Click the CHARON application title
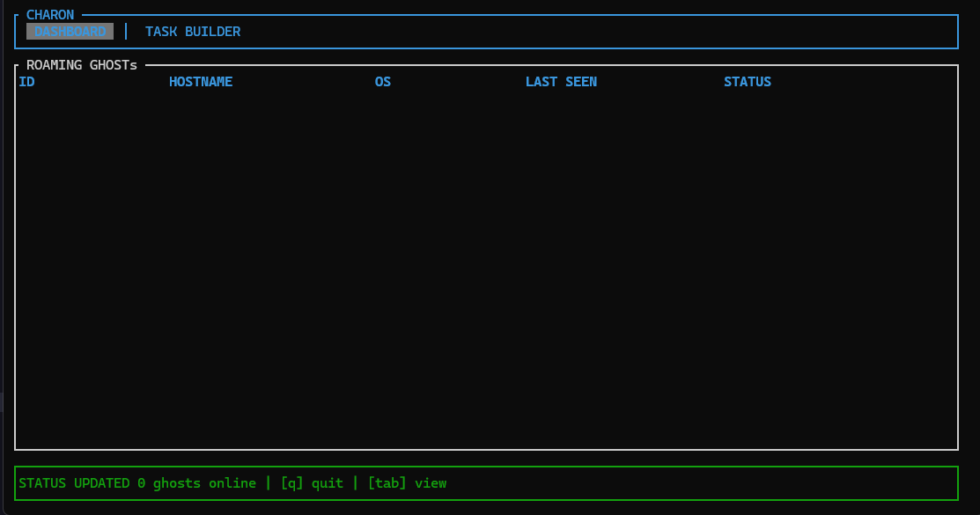Screen dimensions: 980x515 click(x=50, y=15)
